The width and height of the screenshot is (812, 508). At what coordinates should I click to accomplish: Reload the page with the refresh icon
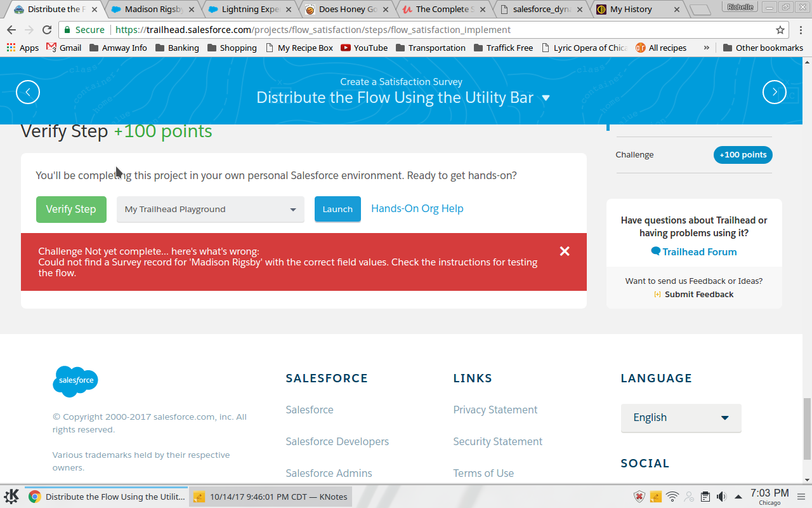[46, 29]
